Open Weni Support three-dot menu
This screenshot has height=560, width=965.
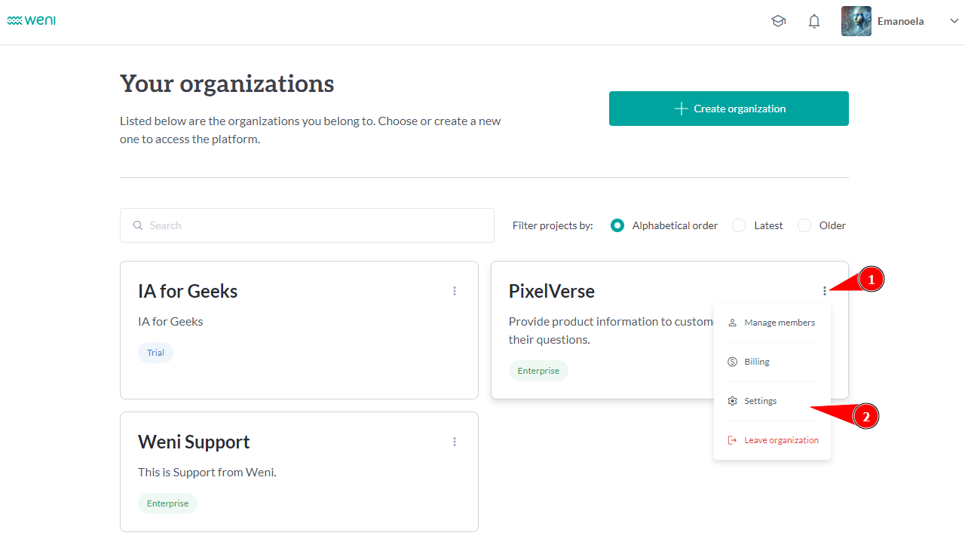455,442
